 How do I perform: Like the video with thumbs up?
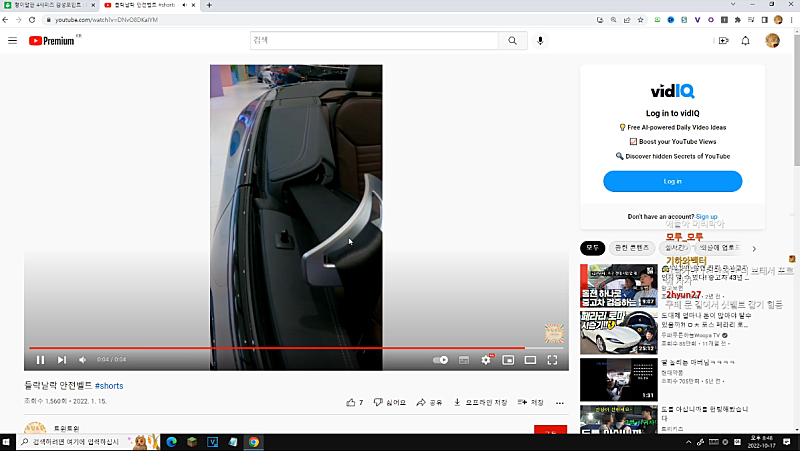coord(355,403)
